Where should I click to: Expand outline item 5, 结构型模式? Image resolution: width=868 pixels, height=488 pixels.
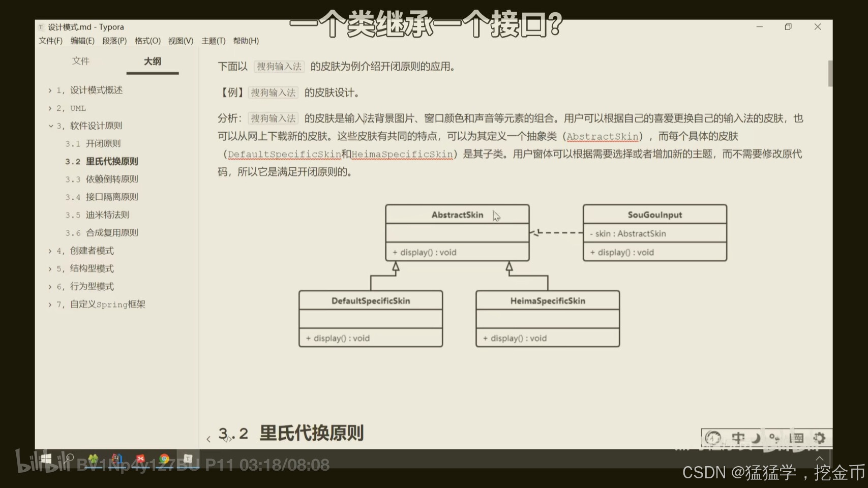click(x=50, y=268)
